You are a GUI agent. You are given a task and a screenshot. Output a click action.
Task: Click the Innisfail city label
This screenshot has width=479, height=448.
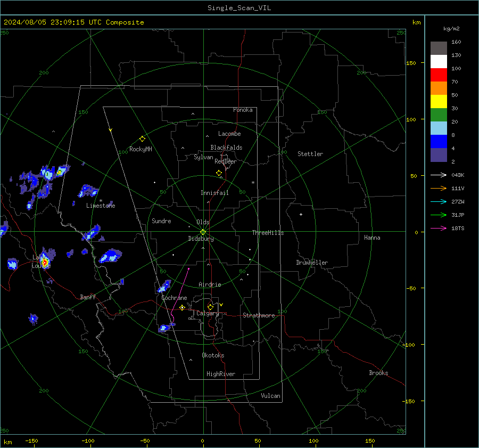pyautogui.click(x=214, y=193)
